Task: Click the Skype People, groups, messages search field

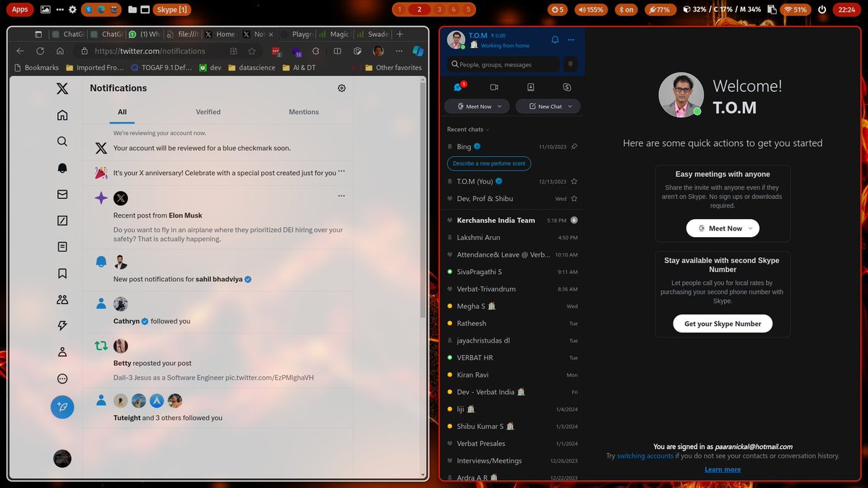Action: pos(503,64)
